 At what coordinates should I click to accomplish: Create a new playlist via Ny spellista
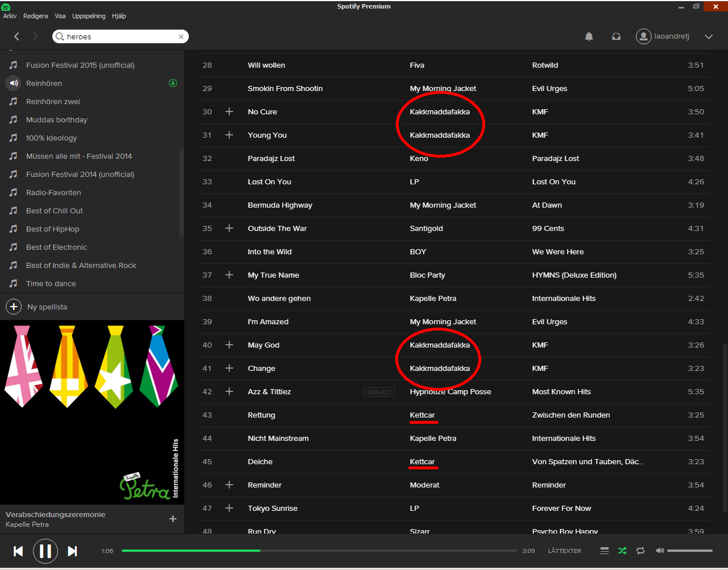(36, 307)
